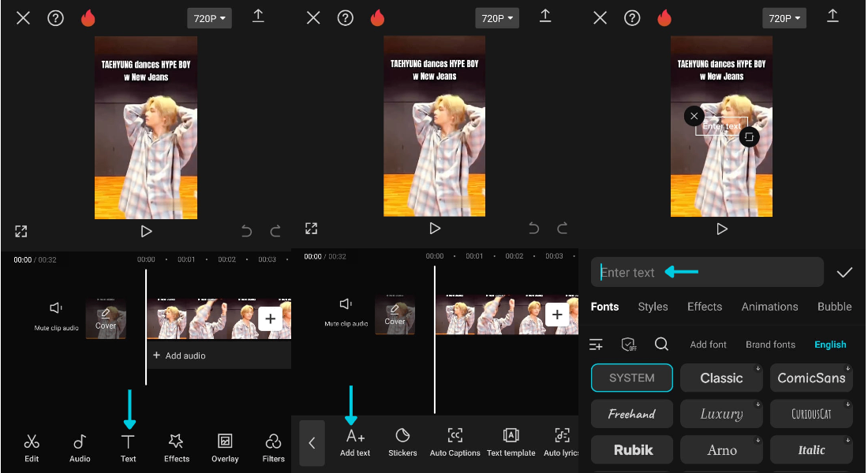Open 720P resolution dropdown in middle screen

[497, 18]
